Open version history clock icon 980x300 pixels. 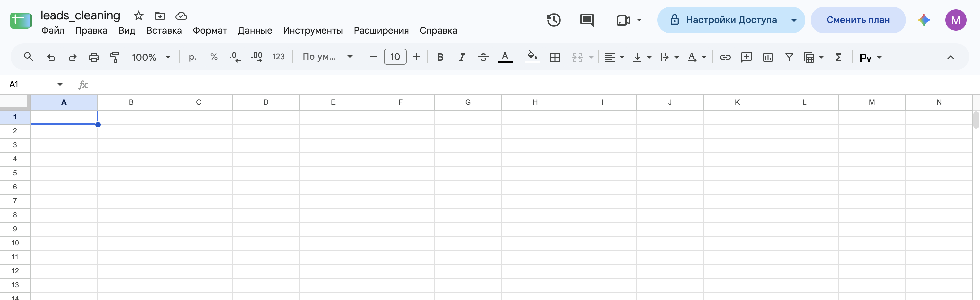coord(554,20)
